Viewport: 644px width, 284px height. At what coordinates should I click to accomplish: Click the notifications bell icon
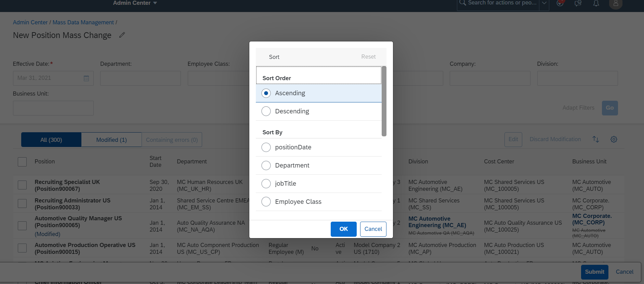596,3
